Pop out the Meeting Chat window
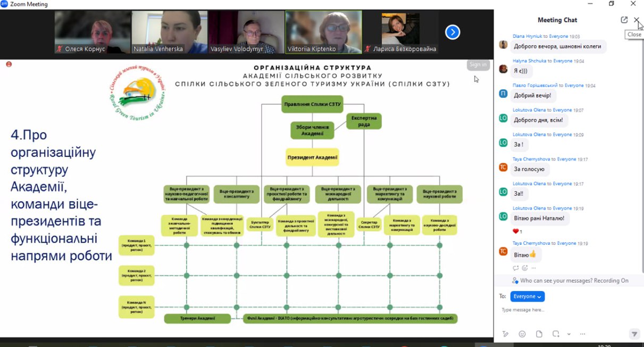Viewport: 644px width, 347px height. (x=624, y=20)
